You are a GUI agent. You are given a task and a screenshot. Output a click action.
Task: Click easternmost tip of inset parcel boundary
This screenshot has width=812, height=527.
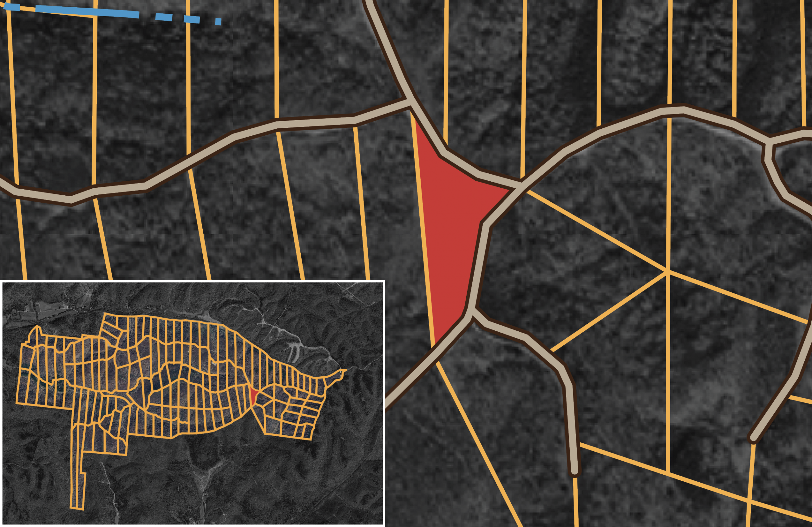tap(346, 370)
